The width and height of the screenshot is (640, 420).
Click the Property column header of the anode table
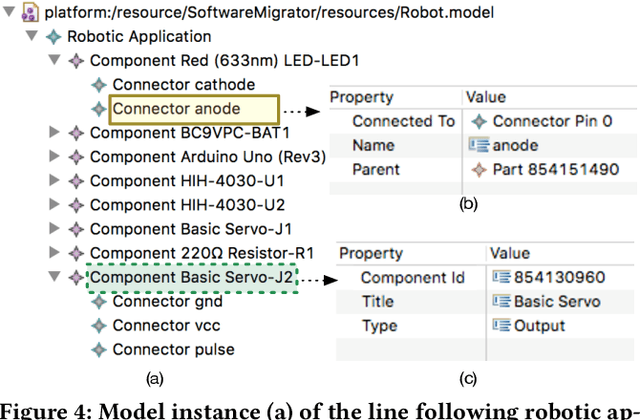click(x=360, y=97)
